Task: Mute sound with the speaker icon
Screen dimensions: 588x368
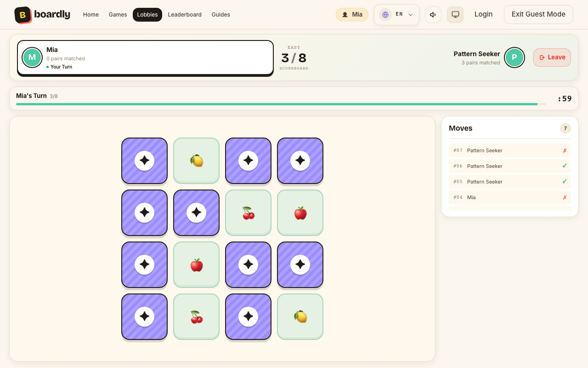Action: 433,15
